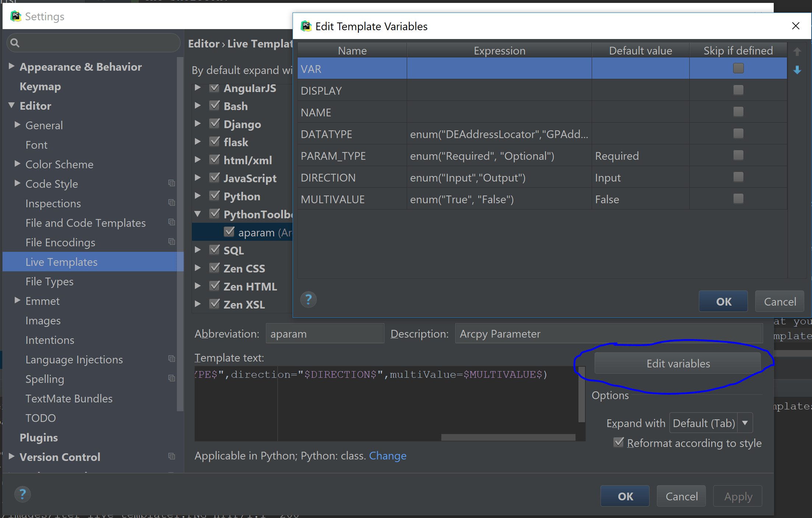Click inside the Abbreviation field showing aparam

pos(324,333)
